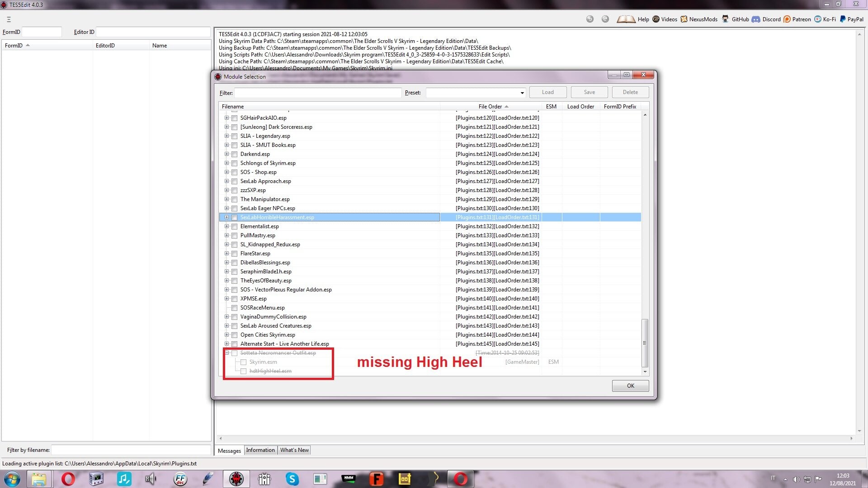The width and height of the screenshot is (868, 488).
Task: Open the feather quill taskbar app
Action: pyautogui.click(x=208, y=479)
